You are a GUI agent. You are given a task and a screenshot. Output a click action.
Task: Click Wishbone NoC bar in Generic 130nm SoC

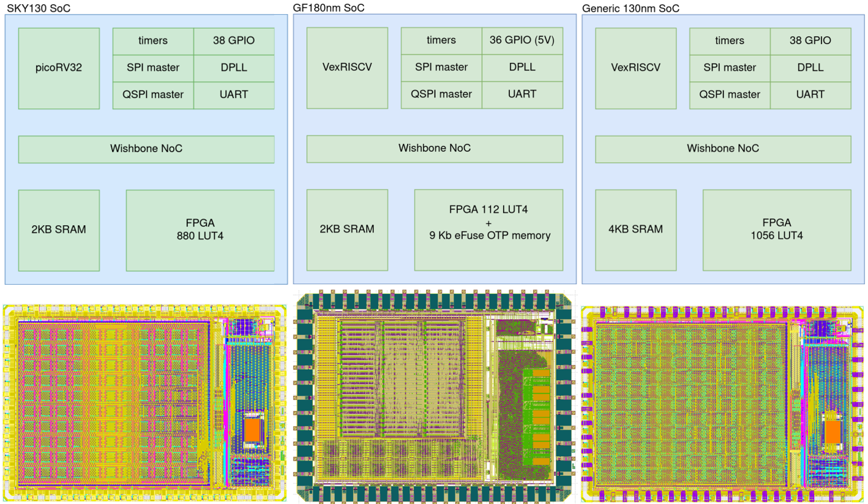tap(723, 149)
